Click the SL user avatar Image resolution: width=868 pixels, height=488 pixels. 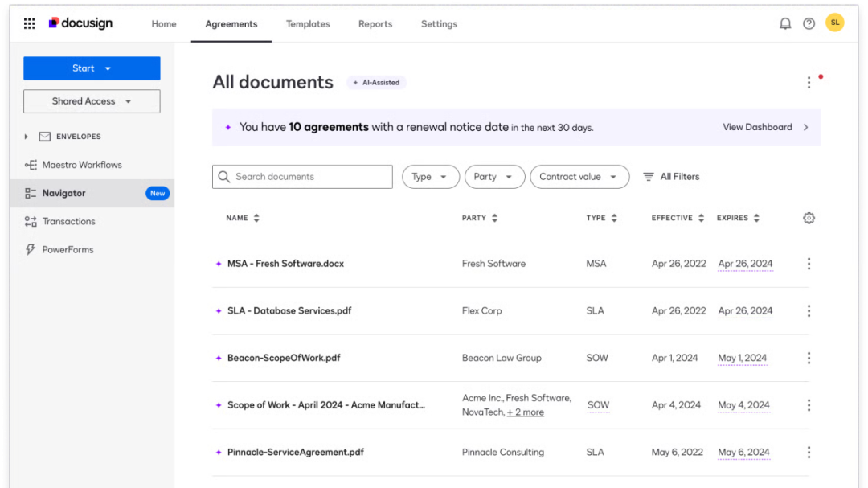tap(834, 23)
